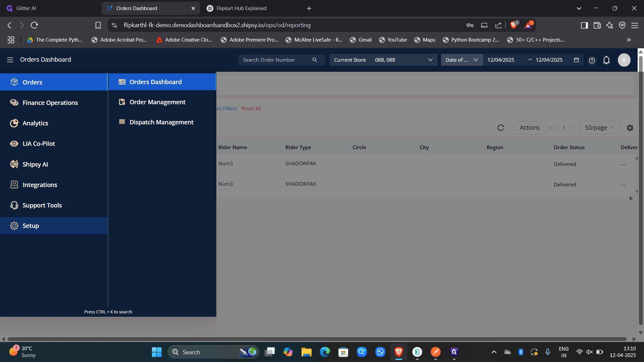Open Finance Operations menu
Image resolution: width=644 pixels, height=362 pixels.
tap(54, 103)
